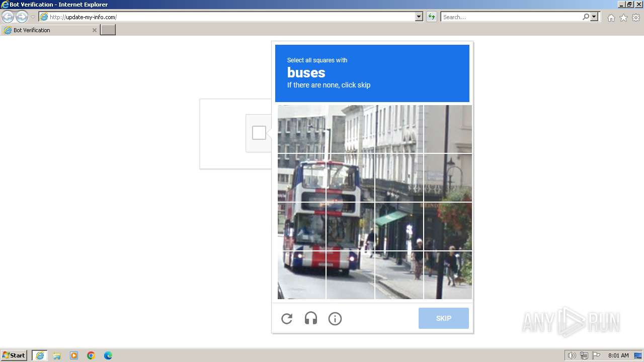This screenshot has width=644, height=362.
Task: Select the tile with the bus windscreen right side
Action: (x=351, y=226)
